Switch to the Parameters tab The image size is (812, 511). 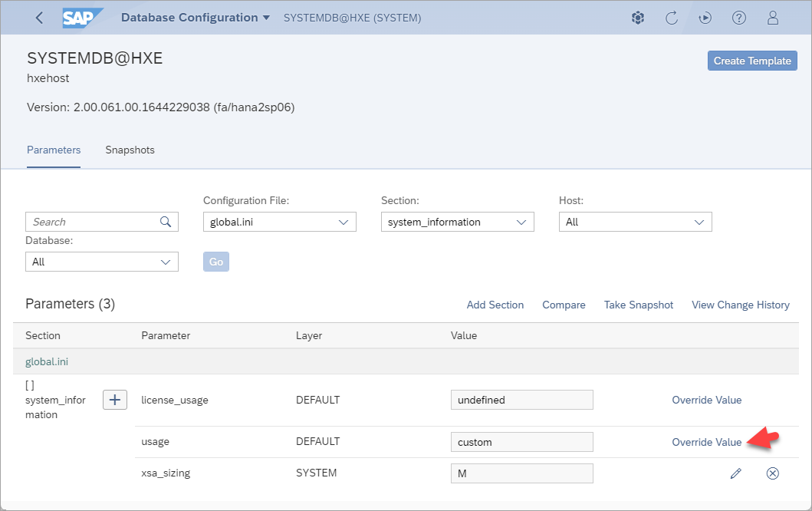[x=54, y=150]
